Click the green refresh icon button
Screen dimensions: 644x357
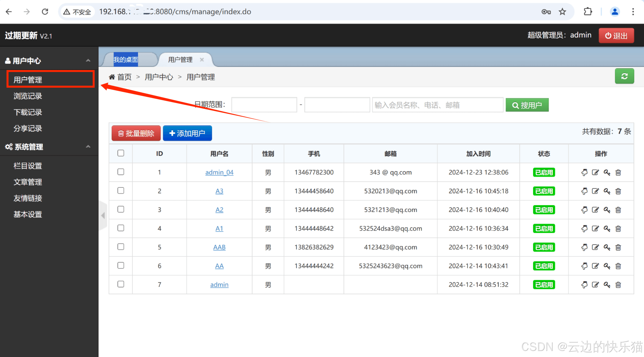[624, 76]
